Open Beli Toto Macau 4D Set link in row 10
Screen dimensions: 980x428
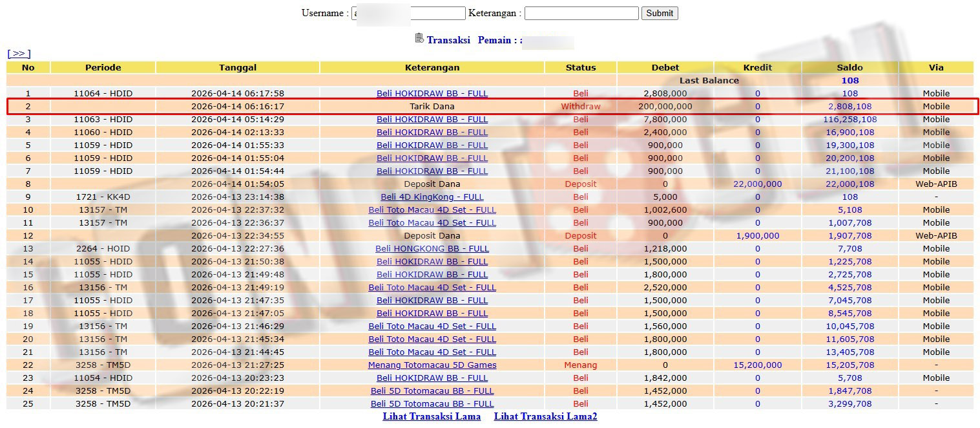pyautogui.click(x=432, y=209)
